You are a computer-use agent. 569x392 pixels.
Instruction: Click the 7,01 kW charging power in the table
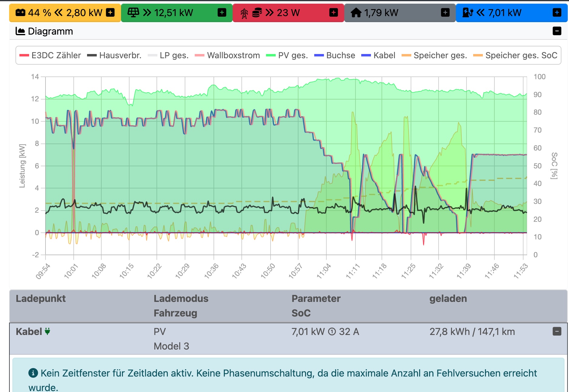click(308, 332)
